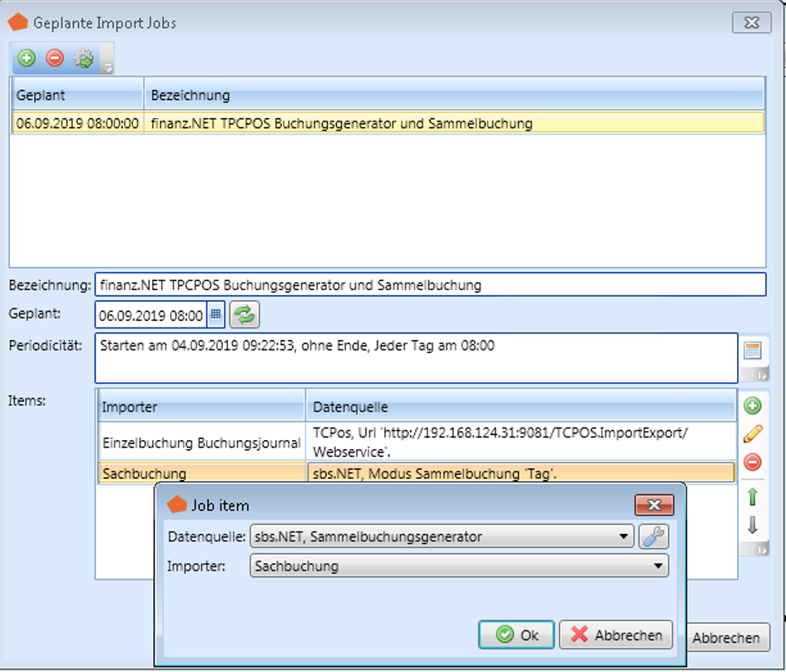The width and height of the screenshot is (786, 672).
Task: Click into the Bezeichnung text field
Action: click(429, 284)
